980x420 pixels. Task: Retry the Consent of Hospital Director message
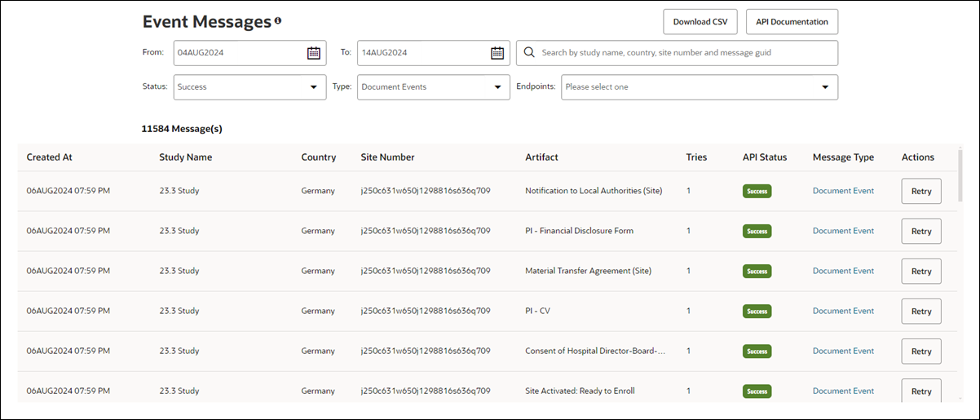[921, 351]
